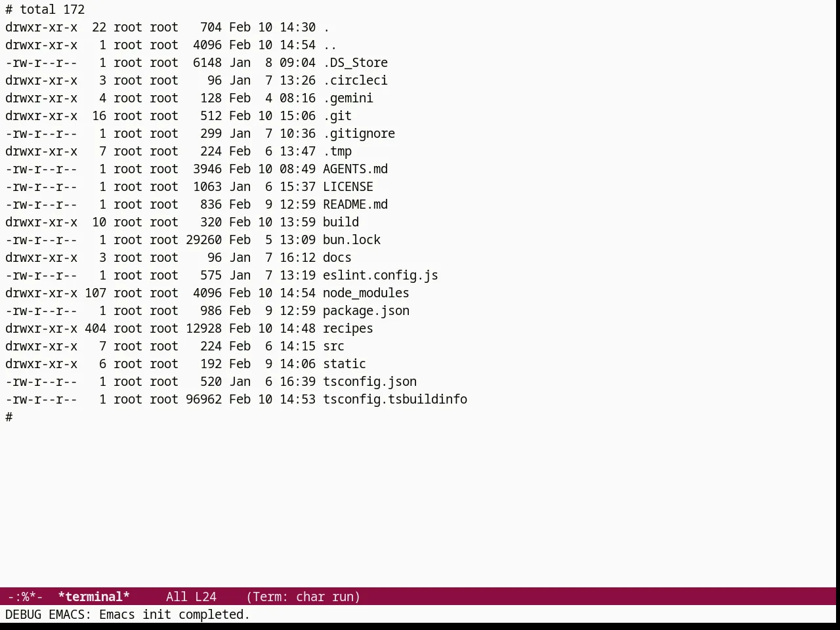Click the .gemini directory entry

[348, 98]
